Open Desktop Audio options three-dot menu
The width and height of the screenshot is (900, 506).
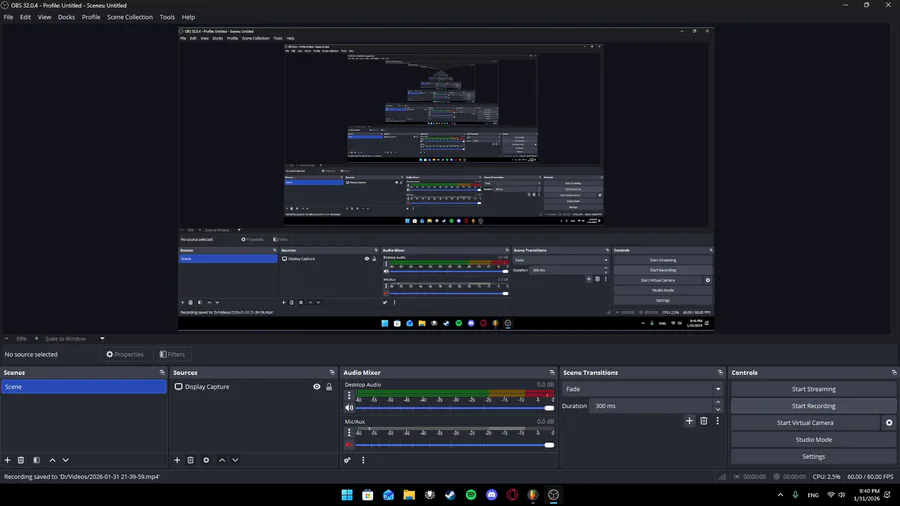[349, 396]
